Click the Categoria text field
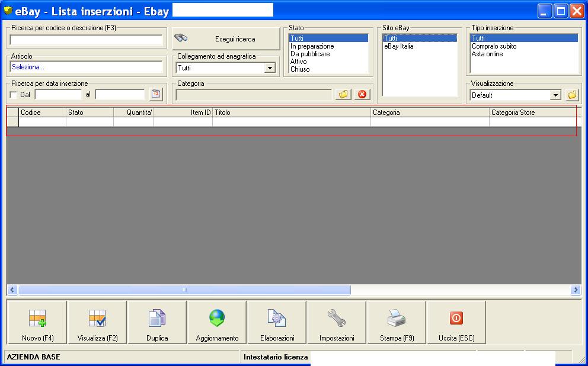588x366 pixels. click(x=254, y=95)
